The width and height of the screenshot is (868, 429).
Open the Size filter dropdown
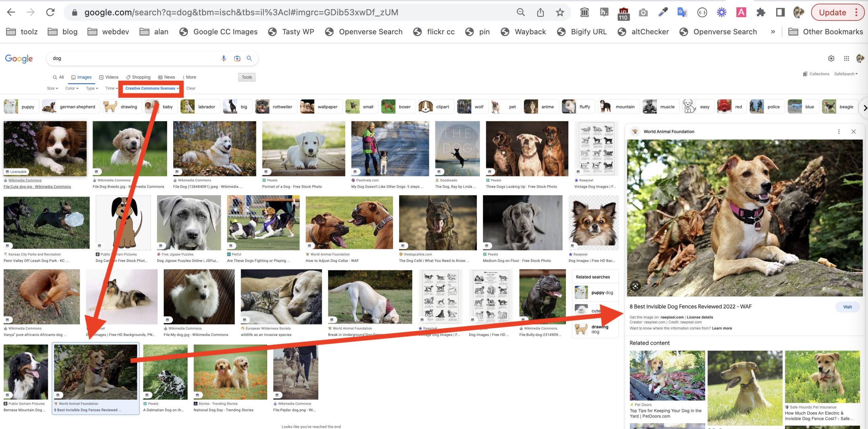pos(52,88)
